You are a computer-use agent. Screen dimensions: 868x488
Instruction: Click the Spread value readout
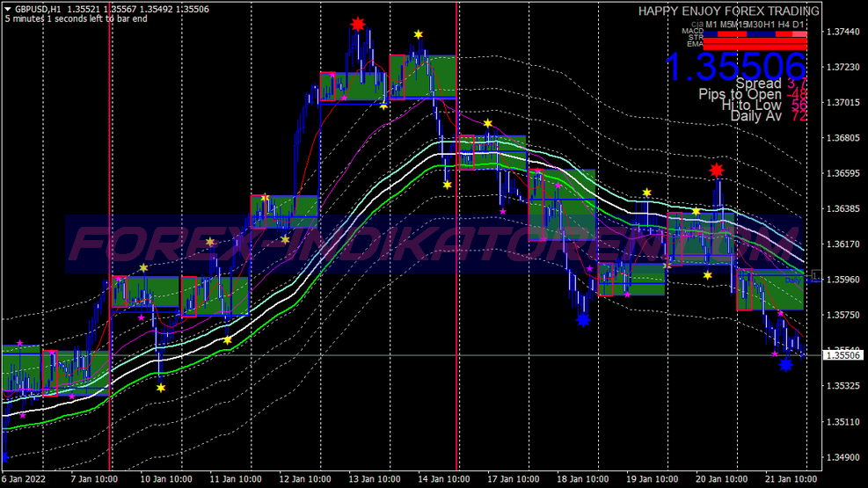pyautogui.click(x=798, y=84)
